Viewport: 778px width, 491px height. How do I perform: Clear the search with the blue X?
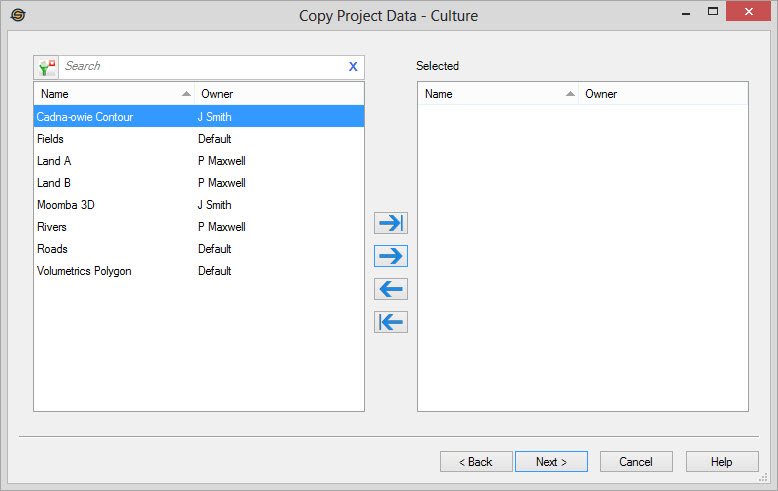click(353, 66)
